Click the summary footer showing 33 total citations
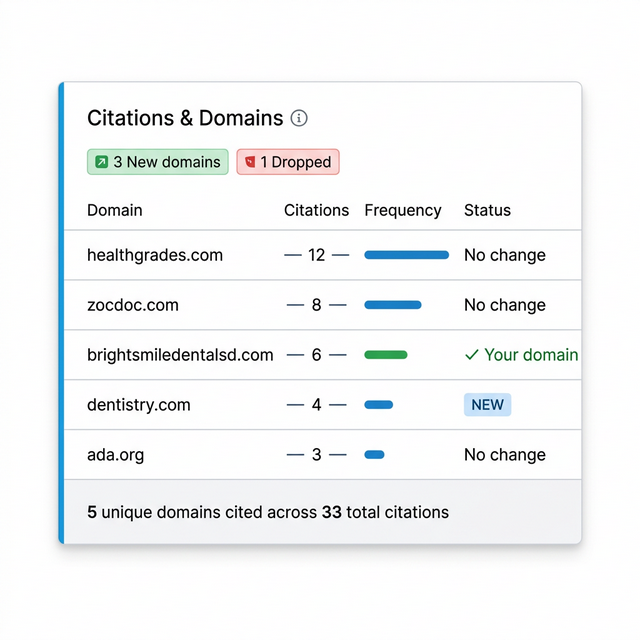The width and height of the screenshot is (640, 640). [268, 512]
